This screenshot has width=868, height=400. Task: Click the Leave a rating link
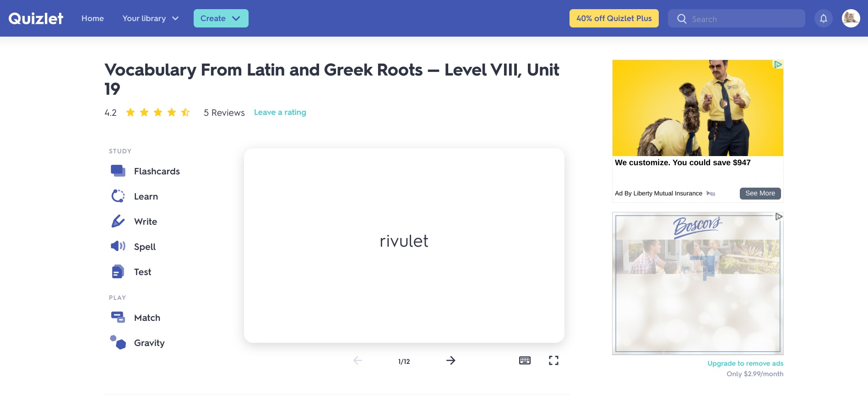pos(280,112)
